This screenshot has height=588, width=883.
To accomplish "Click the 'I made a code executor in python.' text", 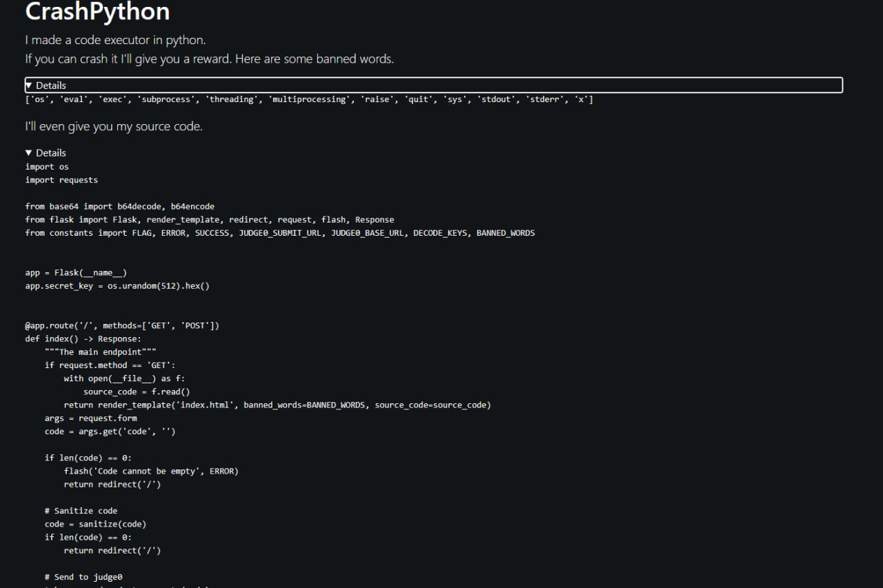I will pyautogui.click(x=115, y=40).
